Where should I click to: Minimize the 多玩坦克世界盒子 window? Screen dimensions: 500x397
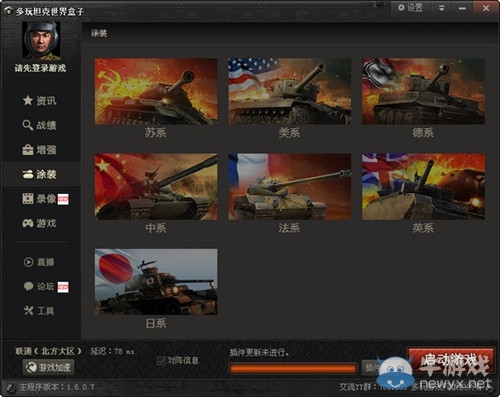(462, 8)
